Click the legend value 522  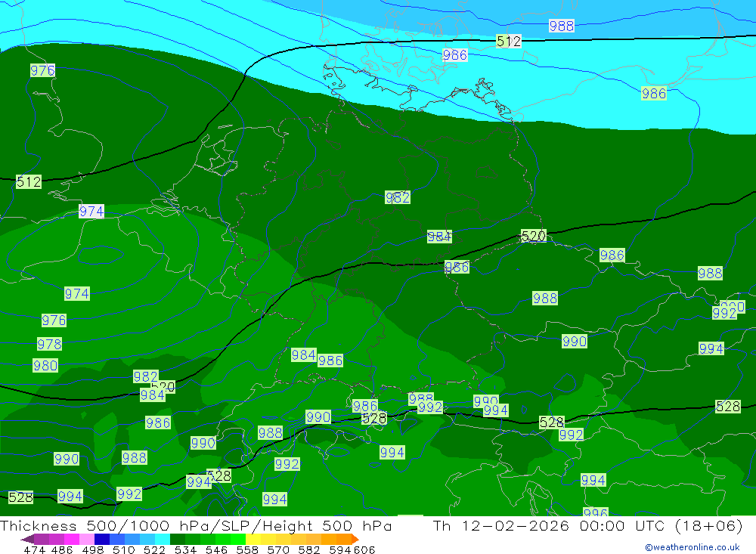pyautogui.click(x=155, y=550)
